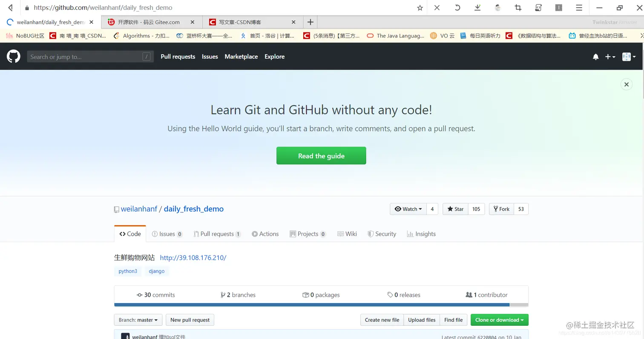The width and height of the screenshot is (644, 339).
Task: Select the Actions tab
Action: coord(265,234)
